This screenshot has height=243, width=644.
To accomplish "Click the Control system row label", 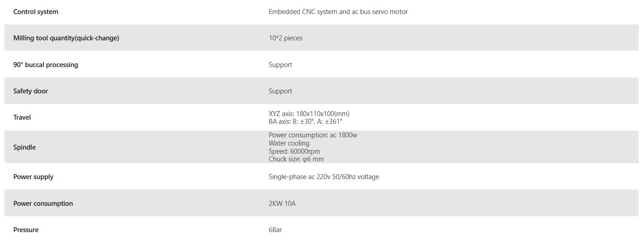I will click(x=36, y=12).
